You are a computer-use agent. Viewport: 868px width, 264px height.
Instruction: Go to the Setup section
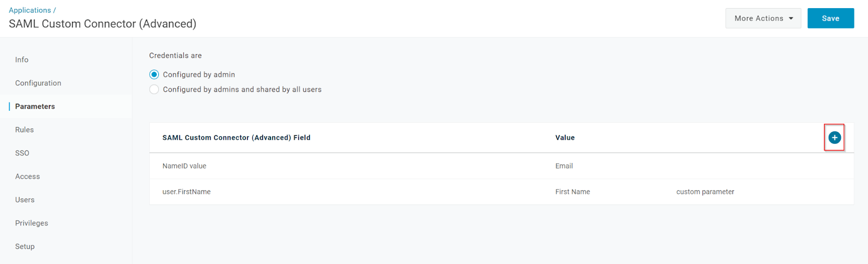tap(25, 247)
